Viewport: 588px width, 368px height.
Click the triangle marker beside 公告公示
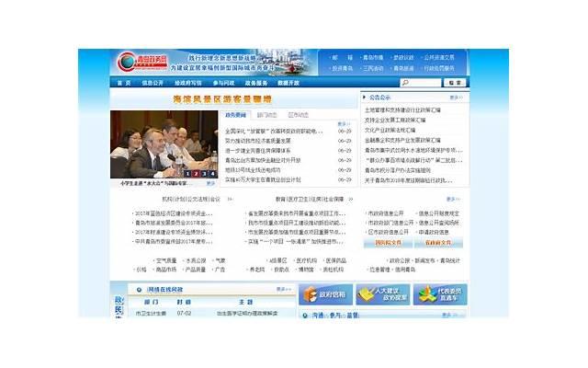point(364,97)
